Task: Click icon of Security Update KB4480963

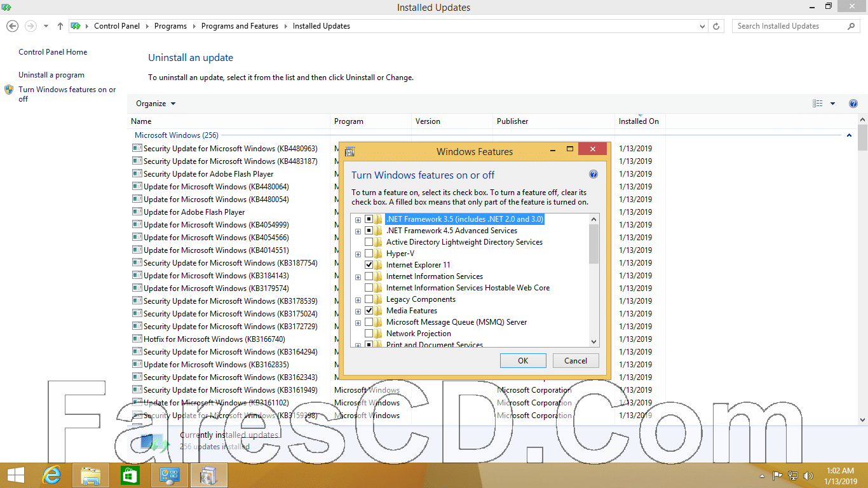Action: 137,148
